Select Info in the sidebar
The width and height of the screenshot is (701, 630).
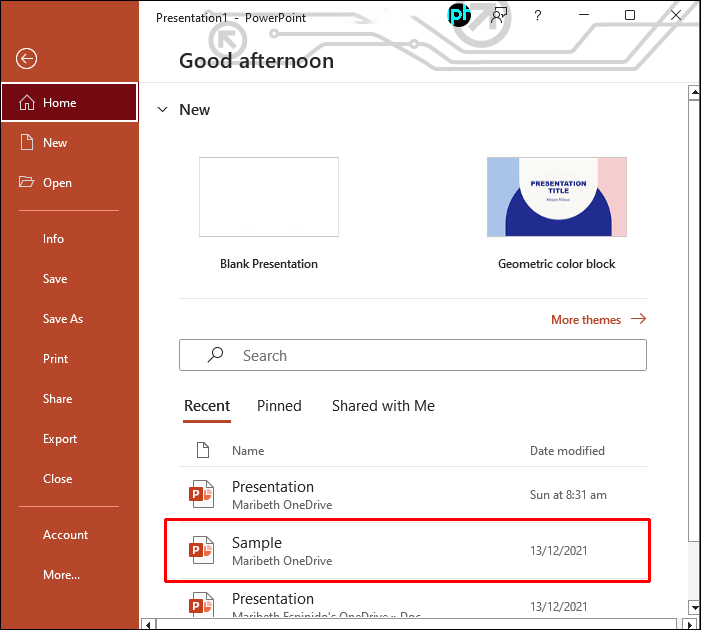(x=53, y=239)
